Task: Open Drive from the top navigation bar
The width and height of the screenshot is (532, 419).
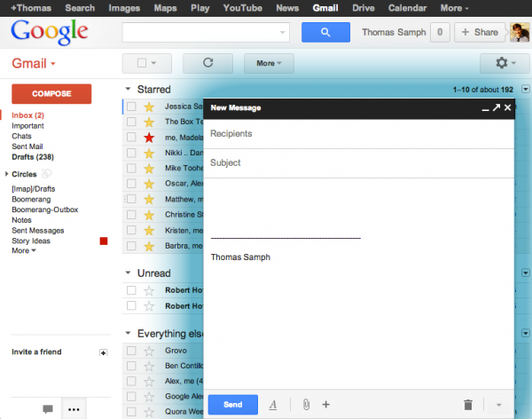Action: (x=363, y=8)
